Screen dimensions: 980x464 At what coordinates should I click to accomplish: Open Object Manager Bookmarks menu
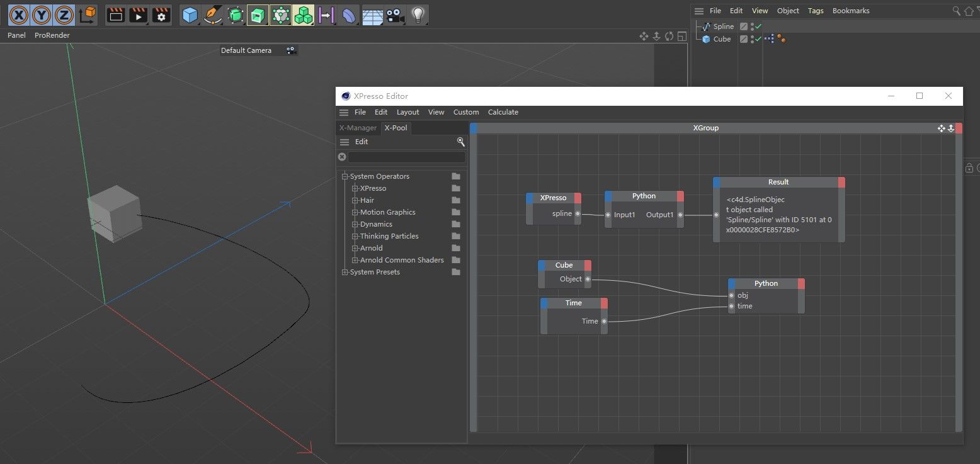click(x=851, y=11)
